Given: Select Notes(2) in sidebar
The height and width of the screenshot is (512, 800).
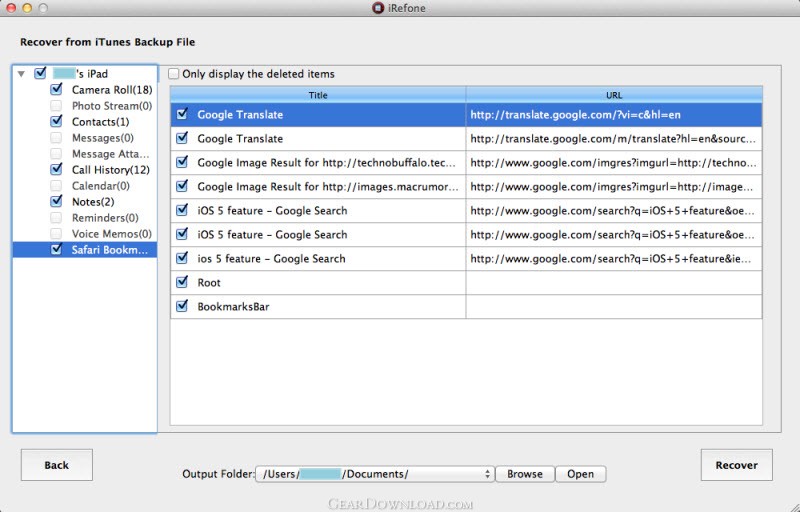Looking at the screenshot, I should 93,202.
